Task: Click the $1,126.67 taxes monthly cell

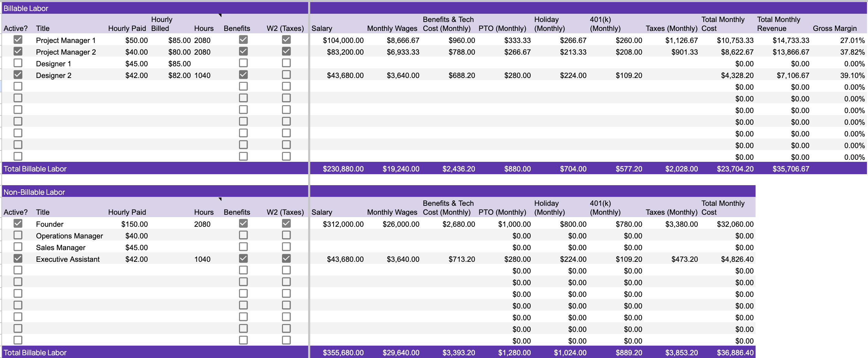Action: point(682,40)
